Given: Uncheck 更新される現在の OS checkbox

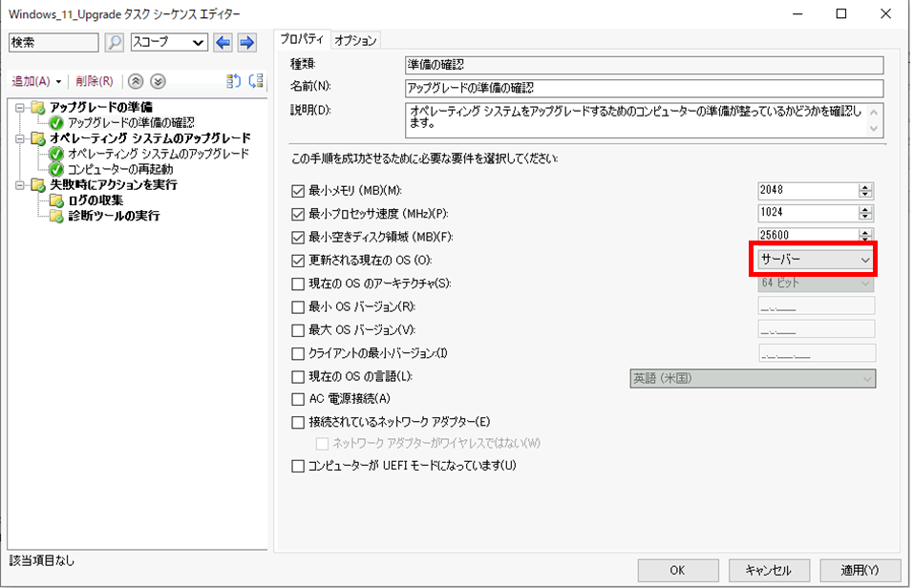Looking at the screenshot, I should click(298, 261).
